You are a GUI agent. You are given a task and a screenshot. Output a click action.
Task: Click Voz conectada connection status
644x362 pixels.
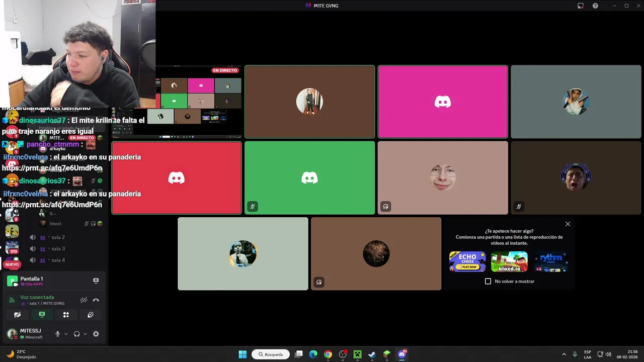[37, 298]
